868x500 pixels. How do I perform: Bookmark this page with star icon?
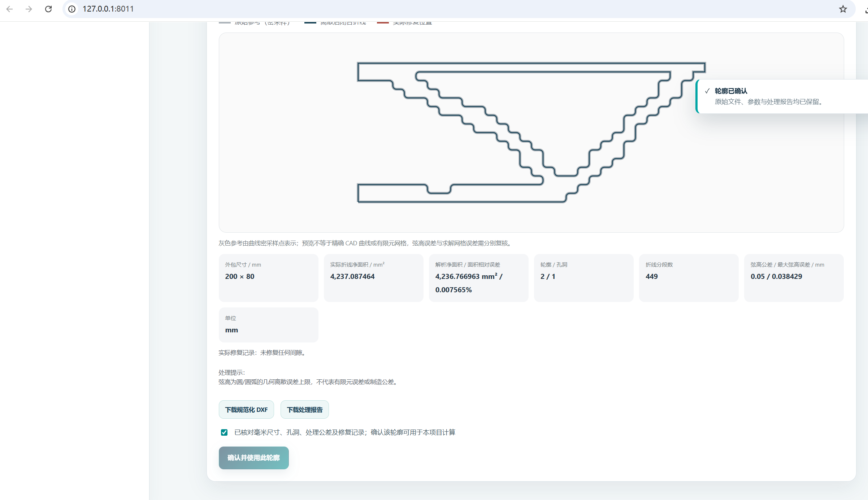tap(843, 9)
